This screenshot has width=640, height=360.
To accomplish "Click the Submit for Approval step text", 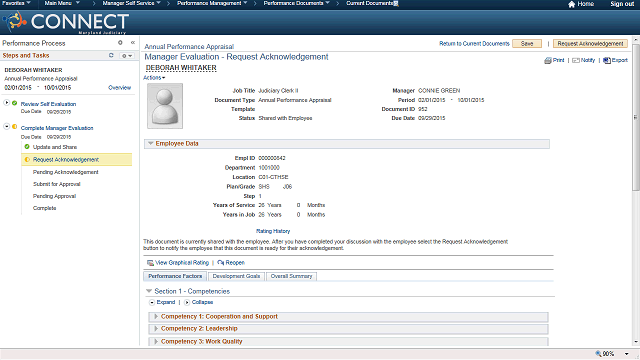I will [57, 184].
